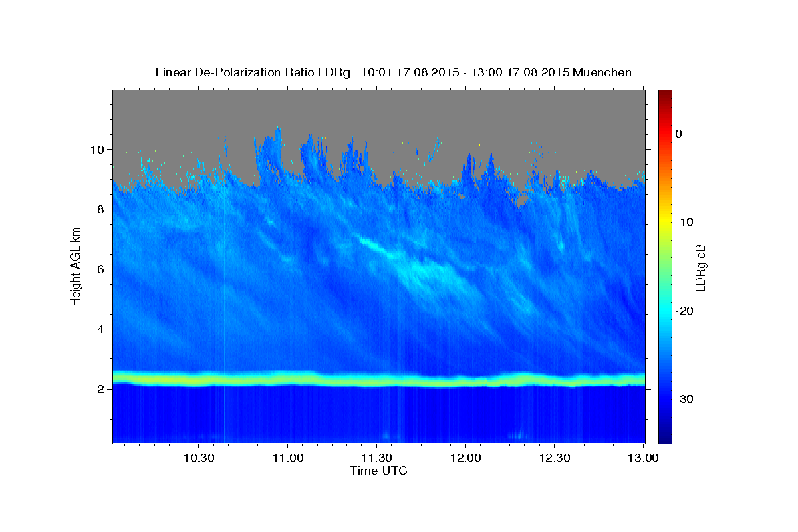Click the '12:00' time axis label

click(465, 458)
